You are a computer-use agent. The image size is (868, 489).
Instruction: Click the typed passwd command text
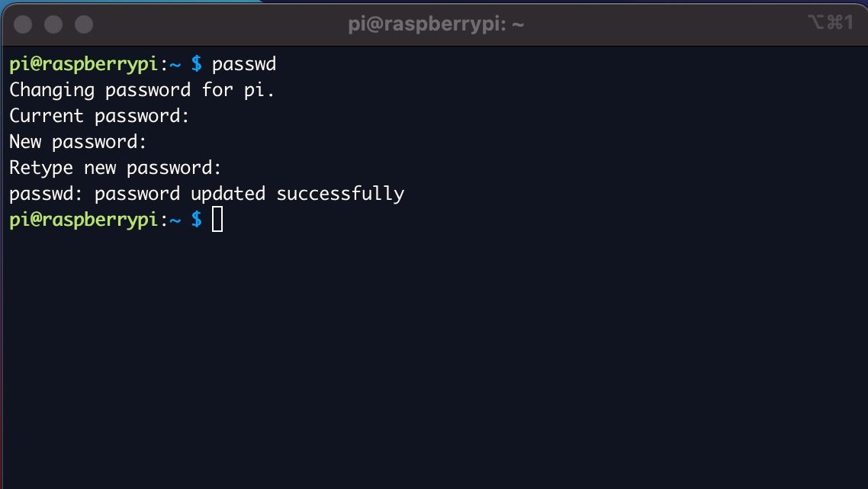click(244, 64)
